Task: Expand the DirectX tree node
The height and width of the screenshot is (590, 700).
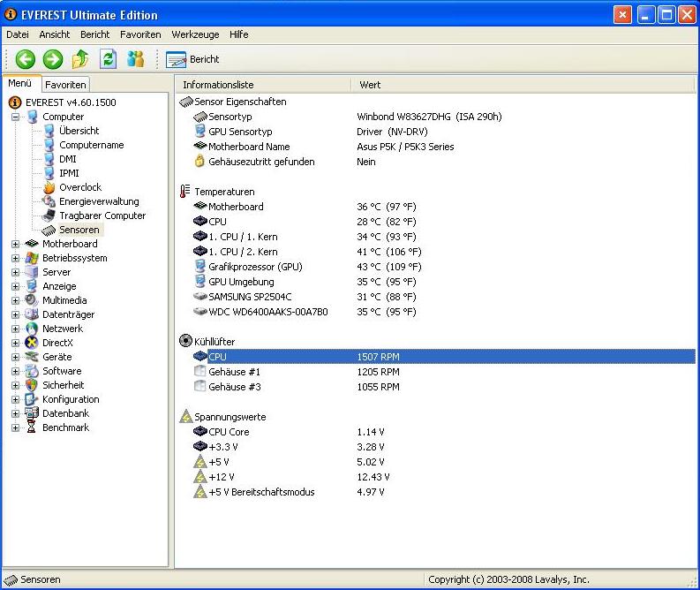Action: pyautogui.click(x=16, y=343)
